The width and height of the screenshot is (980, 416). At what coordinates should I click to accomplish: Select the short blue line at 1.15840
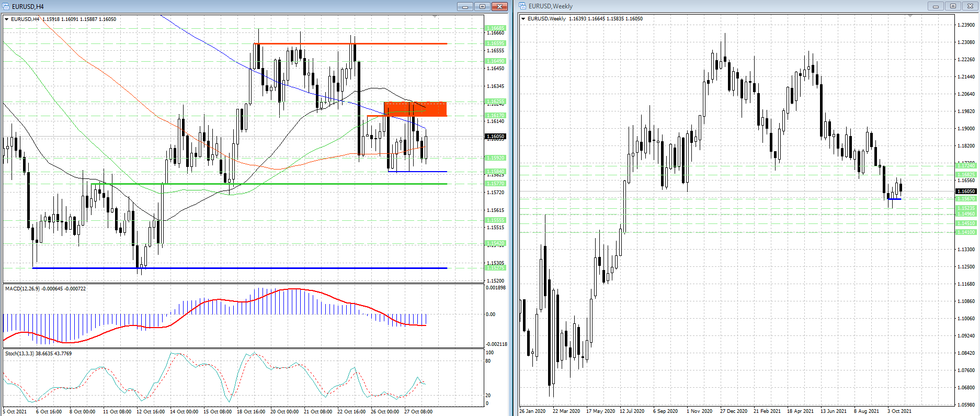pos(417,172)
